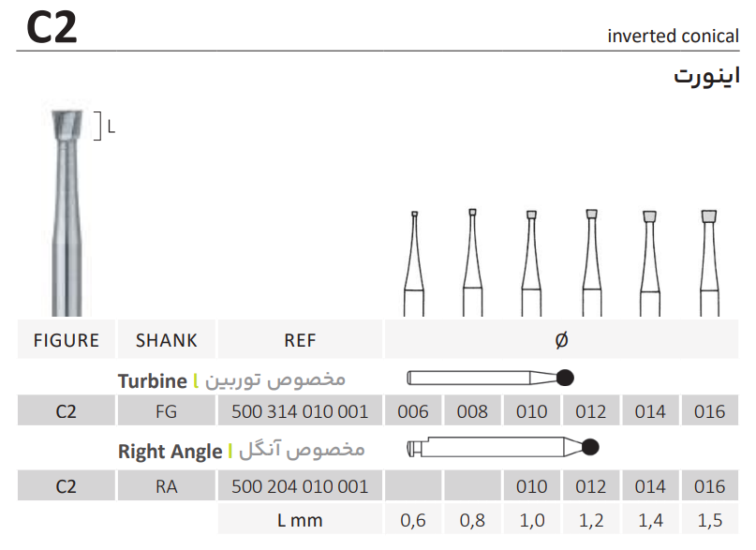Choose the bur outline drawing above column 012
This screenshot has width=756, height=550.
click(591, 262)
